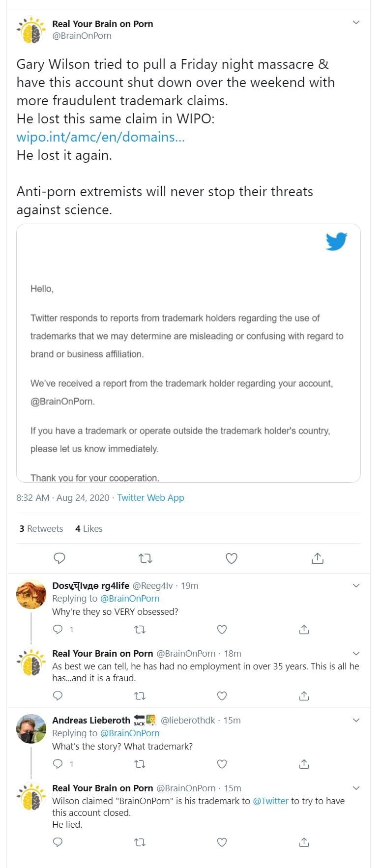This screenshot has width=382, height=868.
Task: Open Andreas Lieberoth's profile avatar
Action: (x=31, y=728)
